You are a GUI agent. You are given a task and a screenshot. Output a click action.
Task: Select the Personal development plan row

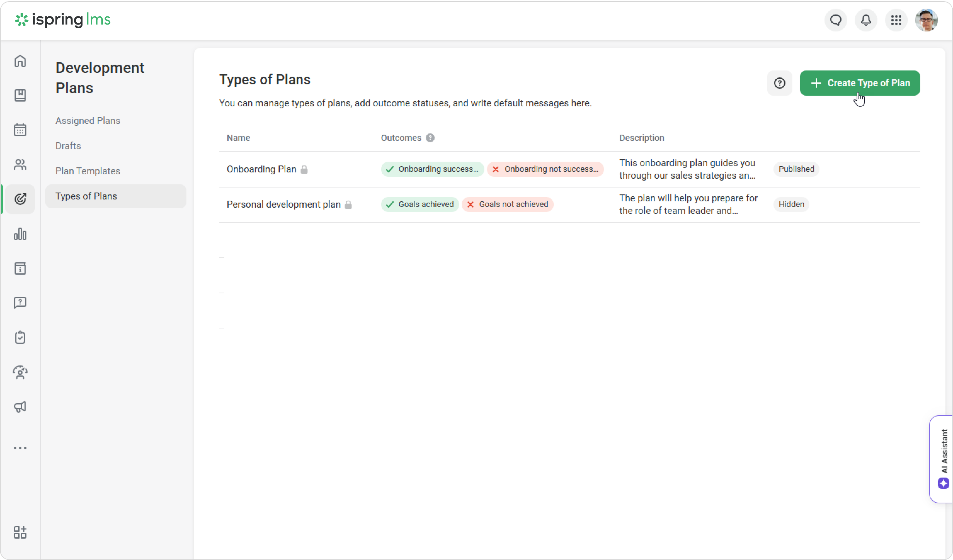(283, 204)
